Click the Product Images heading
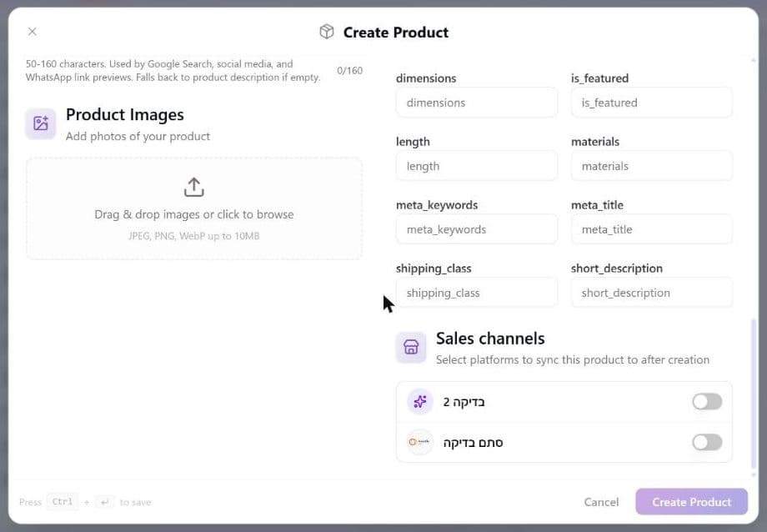 [125, 114]
